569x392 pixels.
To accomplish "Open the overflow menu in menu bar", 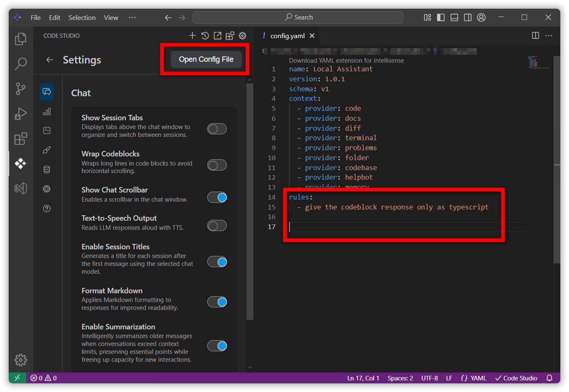I will (x=132, y=17).
